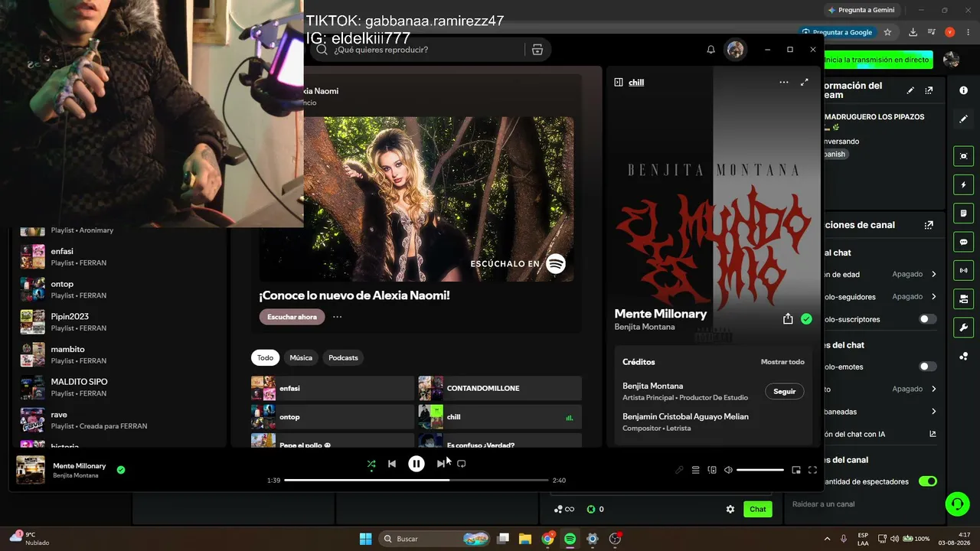
Task: Open the wrench tools icon in Kick sidebar
Action: (964, 328)
